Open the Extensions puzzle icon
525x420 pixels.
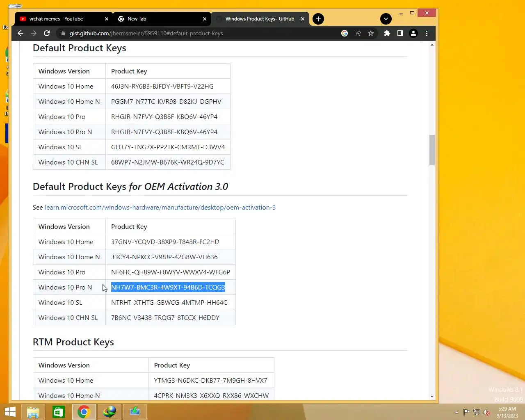point(387,33)
